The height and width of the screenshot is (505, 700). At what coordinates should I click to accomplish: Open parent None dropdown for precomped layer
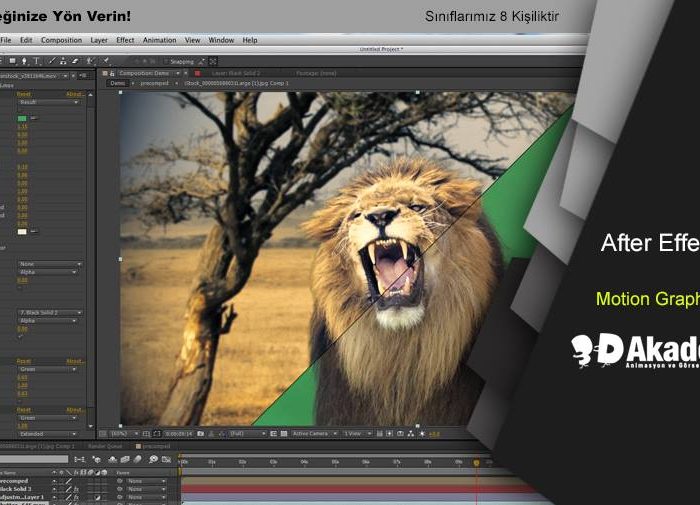point(146,481)
